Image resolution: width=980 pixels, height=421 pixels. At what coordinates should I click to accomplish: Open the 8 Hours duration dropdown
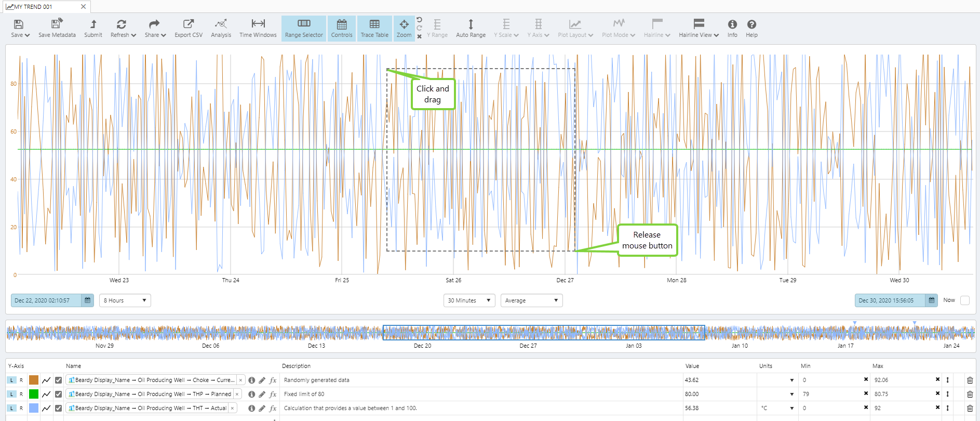[125, 300]
